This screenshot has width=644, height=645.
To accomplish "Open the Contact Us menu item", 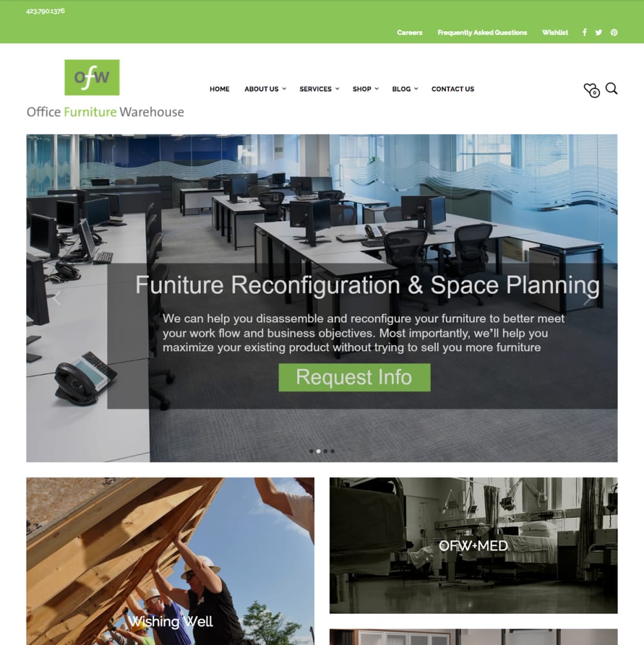I will [x=452, y=89].
